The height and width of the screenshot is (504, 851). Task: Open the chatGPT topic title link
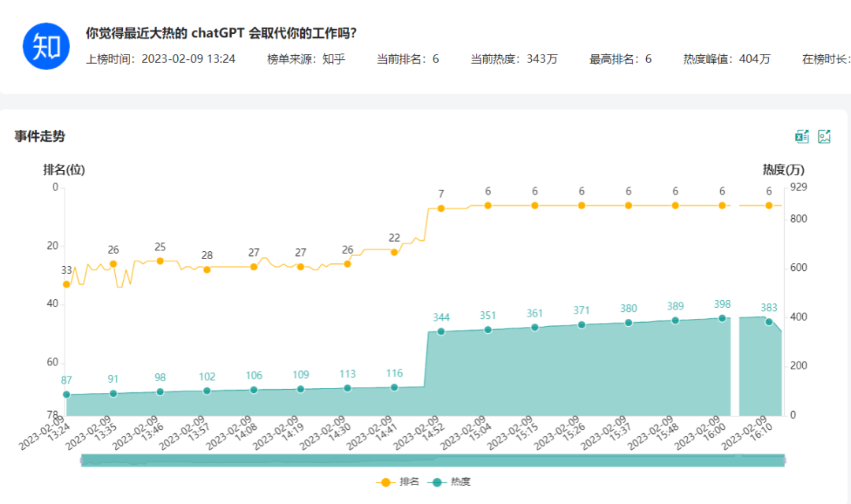click(x=221, y=33)
